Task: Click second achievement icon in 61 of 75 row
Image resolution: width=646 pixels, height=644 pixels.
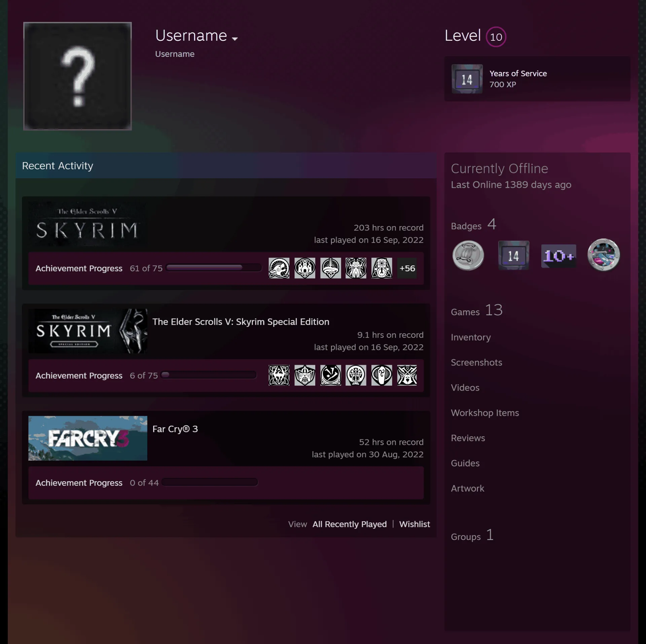Action: pyautogui.click(x=305, y=268)
